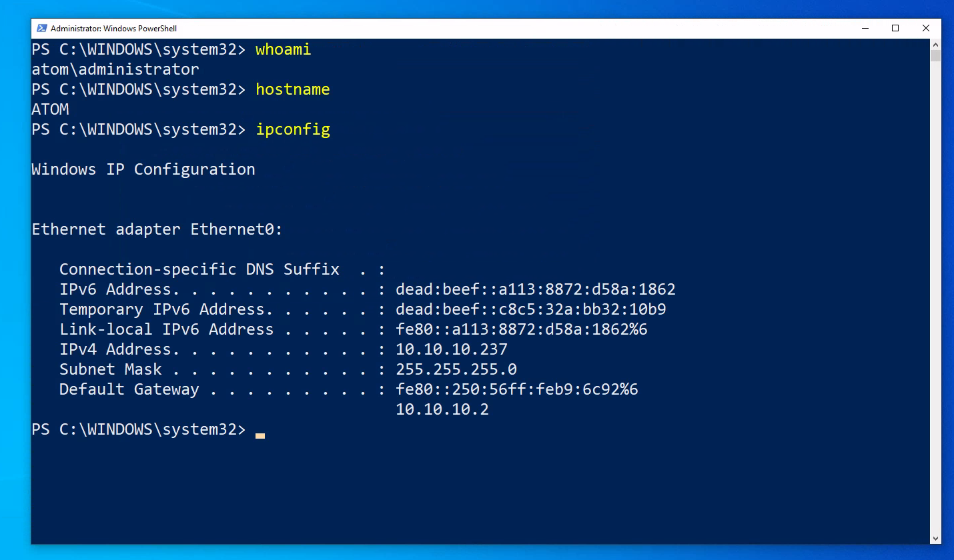Click the title text Administrator: Windows PowerShell

(x=113, y=29)
